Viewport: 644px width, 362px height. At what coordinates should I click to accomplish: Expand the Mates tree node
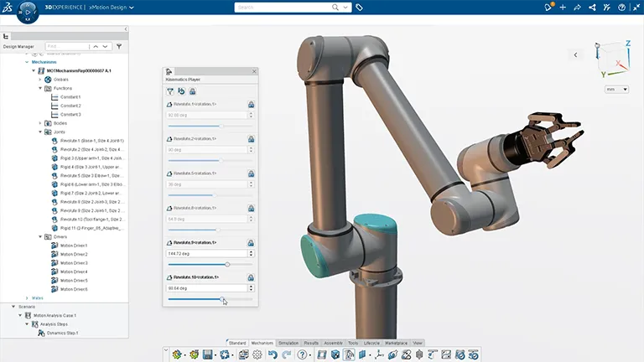tap(27, 298)
